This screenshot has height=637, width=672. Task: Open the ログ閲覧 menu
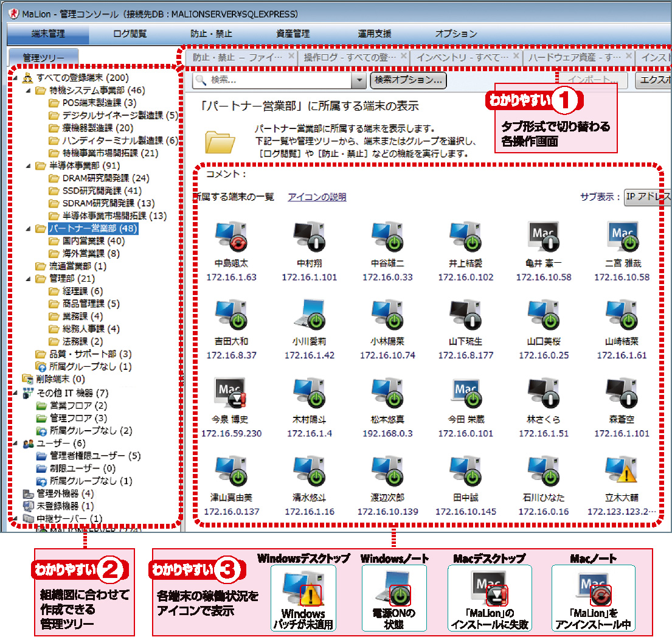pos(130,34)
